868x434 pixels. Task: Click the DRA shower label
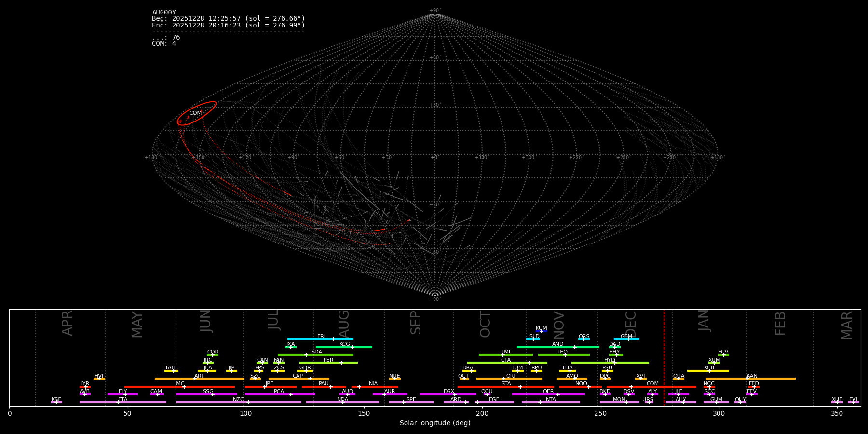(x=468, y=368)
